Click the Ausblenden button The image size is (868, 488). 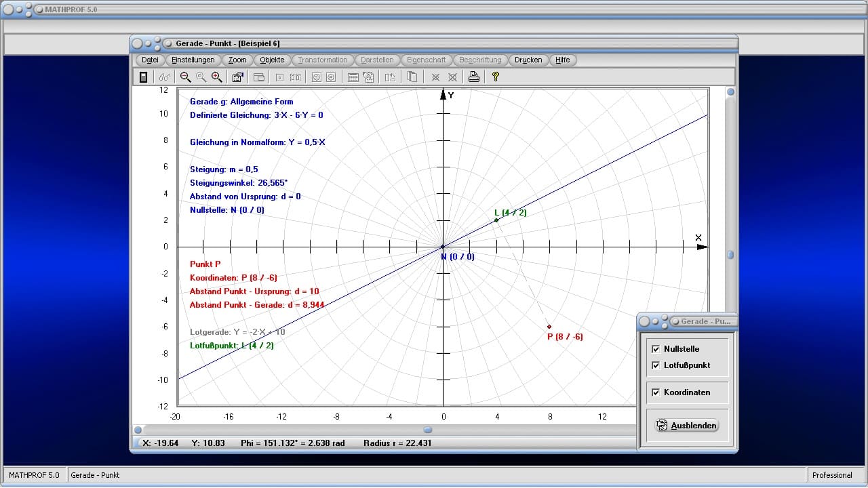tap(687, 426)
